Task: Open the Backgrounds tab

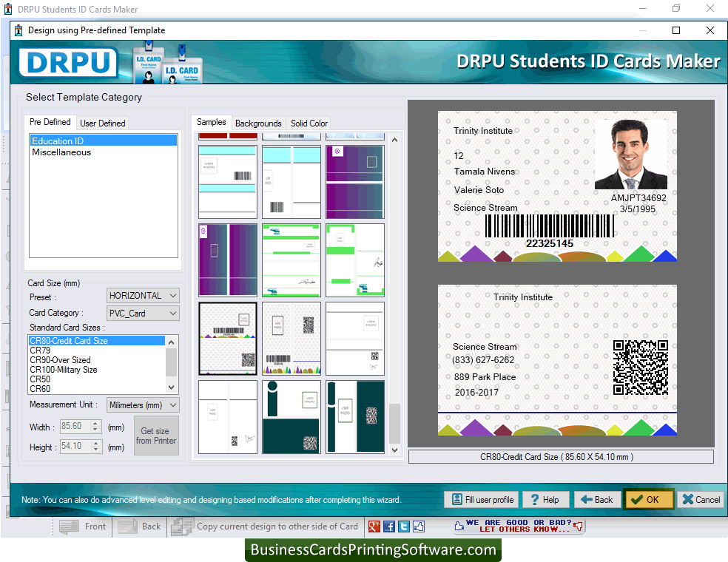Action: coord(258,123)
